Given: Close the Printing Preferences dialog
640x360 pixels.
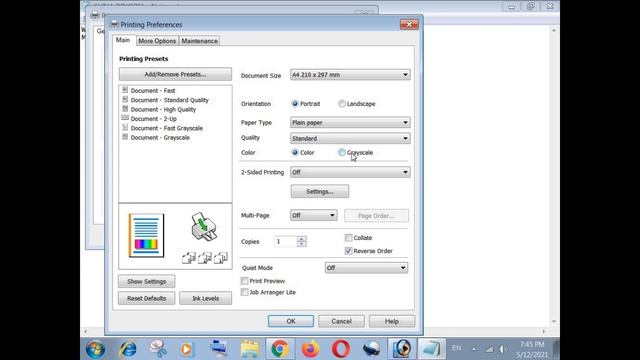Looking at the screenshot, I should [409, 24].
